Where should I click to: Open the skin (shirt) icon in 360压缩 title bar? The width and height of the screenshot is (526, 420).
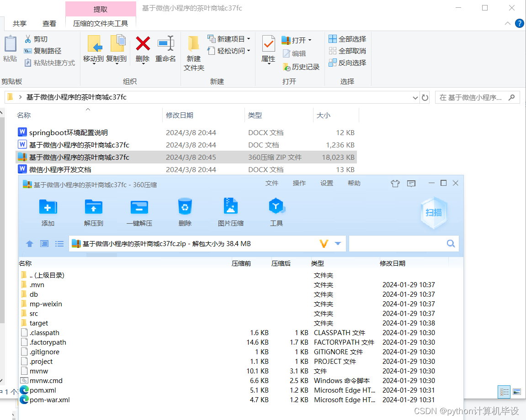click(395, 184)
